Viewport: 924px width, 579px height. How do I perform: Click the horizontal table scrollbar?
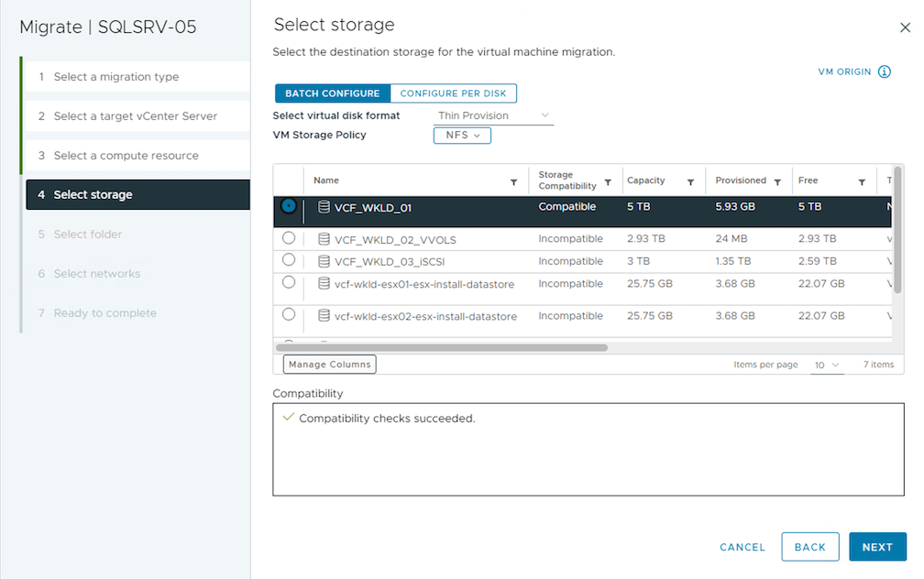[442, 348]
